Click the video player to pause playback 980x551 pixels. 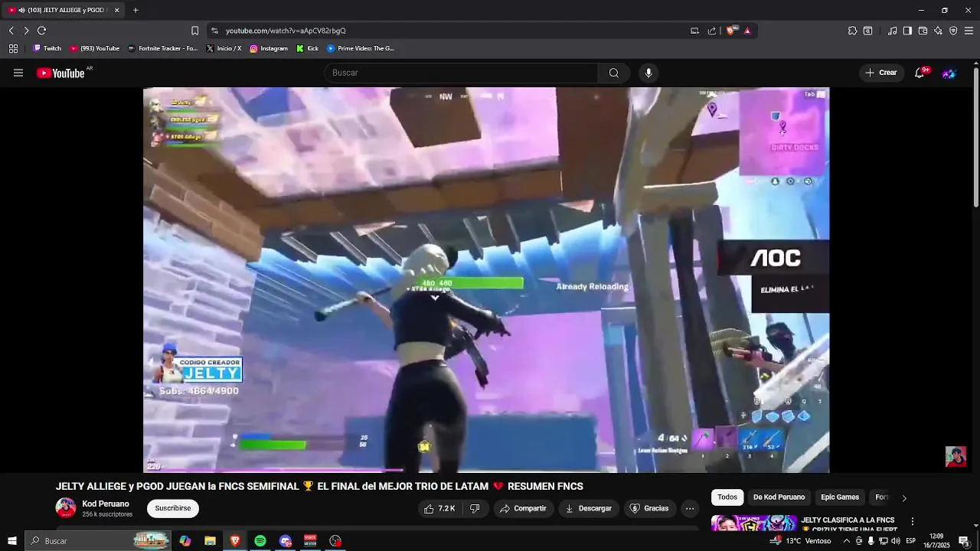(486, 279)
